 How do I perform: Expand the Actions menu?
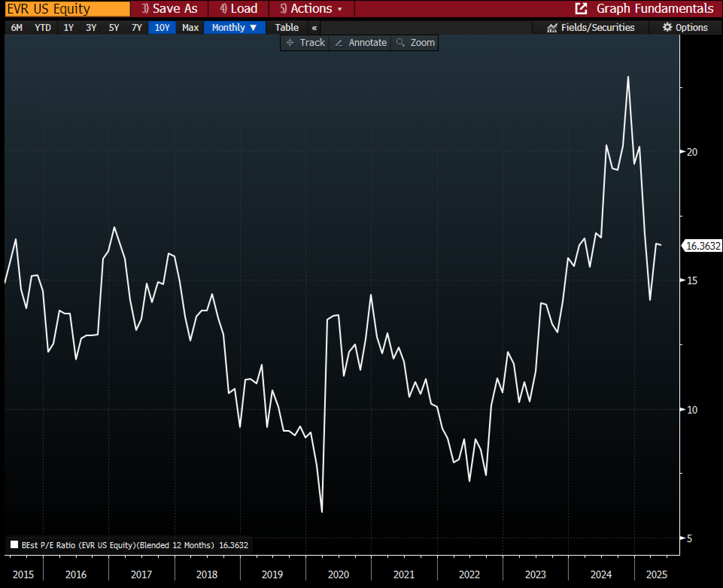pos(311,8)
